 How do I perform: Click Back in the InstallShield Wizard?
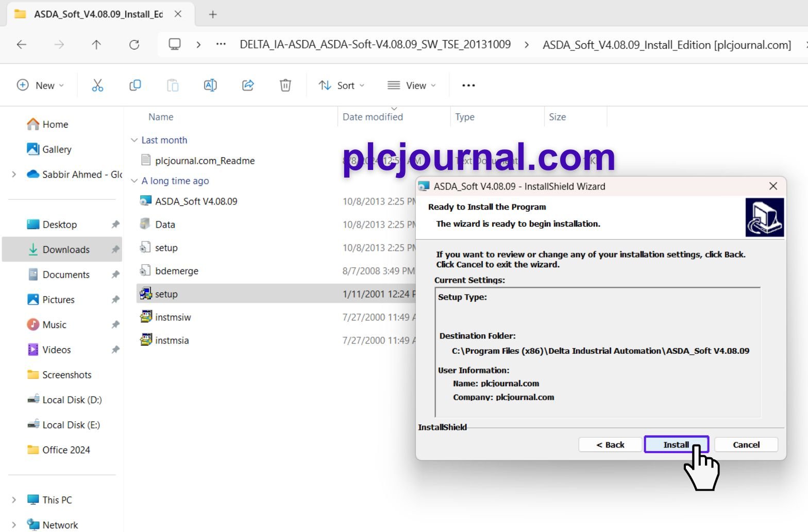pyautogui.click(x=611, y=444)
